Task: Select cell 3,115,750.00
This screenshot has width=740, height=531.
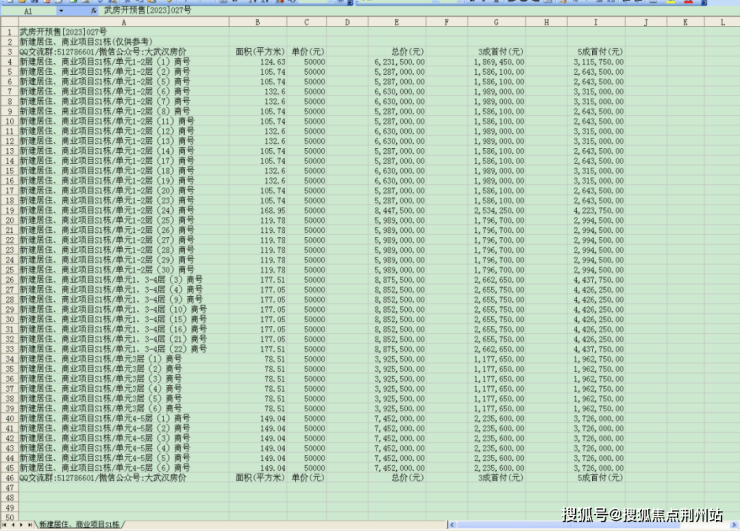Action: (x=596, y=62)
